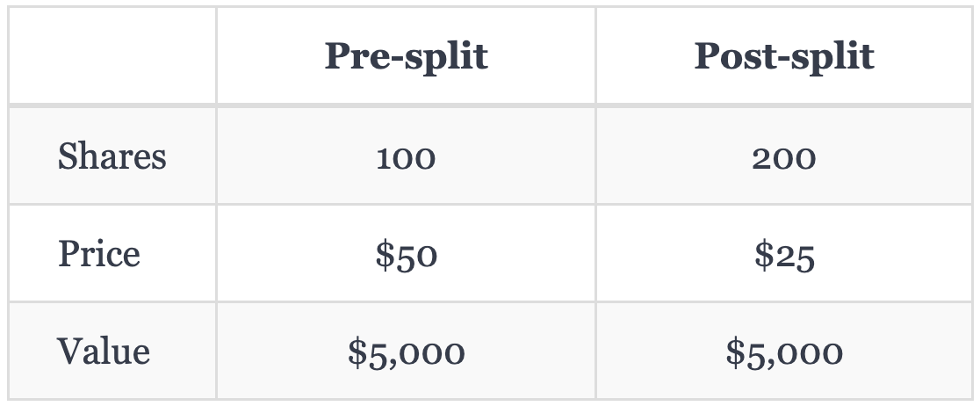
Task: Pick the pre-split price $50 cell
Action: [407, 255]
